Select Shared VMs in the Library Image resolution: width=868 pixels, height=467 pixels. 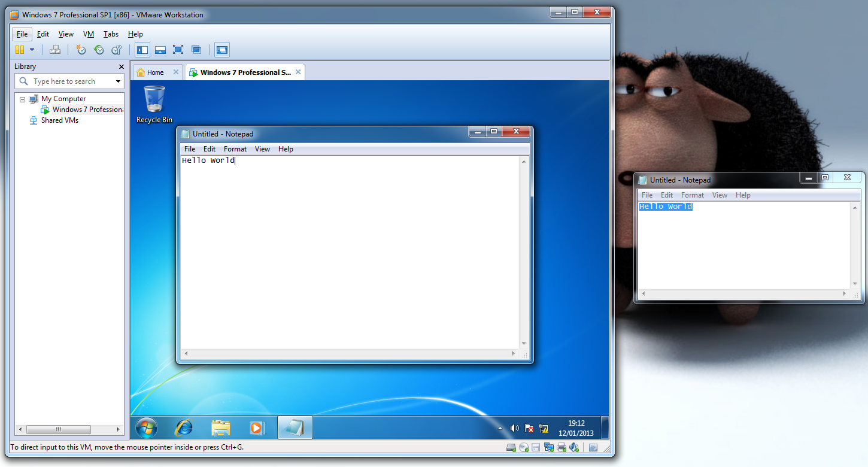click(x=59, y=120)
